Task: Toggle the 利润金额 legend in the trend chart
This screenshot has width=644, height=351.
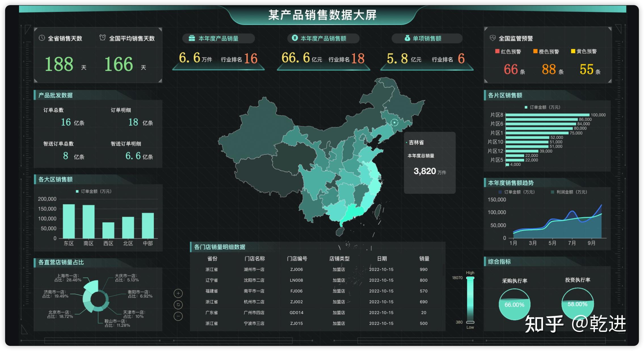Action: (569, 192)
